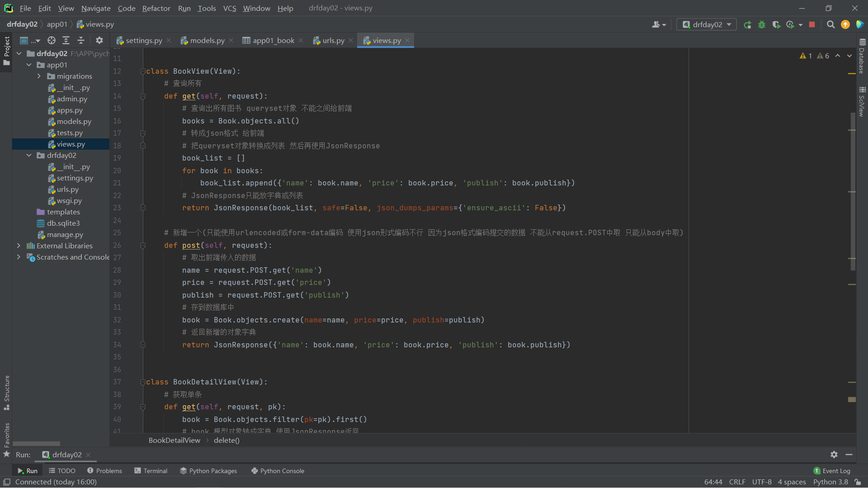Click Collapse All icon in project panel
The image size is (868, 488).
(81, 41)
